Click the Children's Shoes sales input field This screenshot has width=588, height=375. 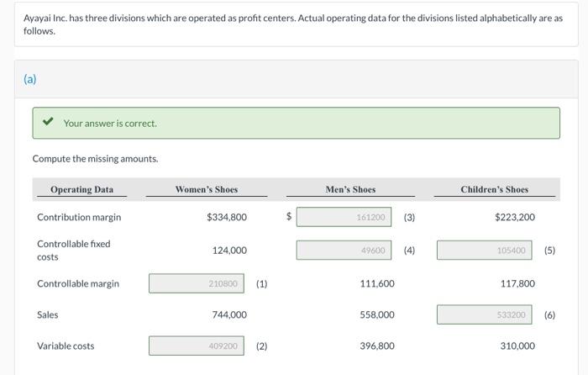pos(484,314)
